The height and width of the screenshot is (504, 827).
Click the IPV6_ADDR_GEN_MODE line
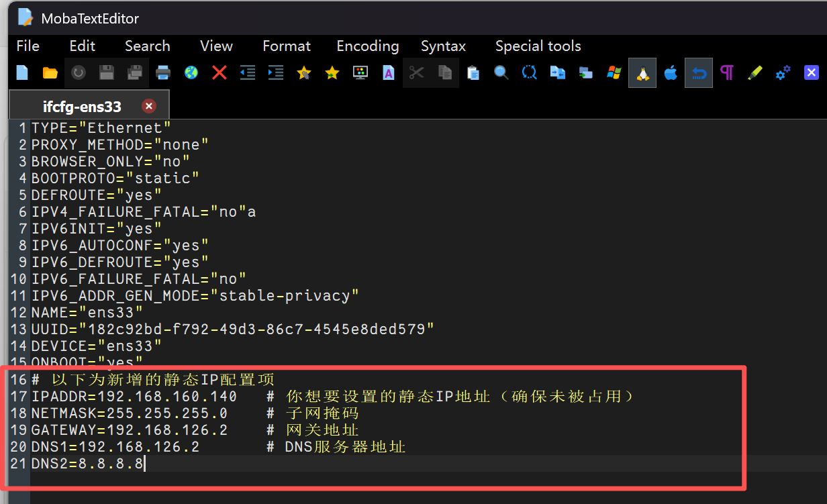coord(195,295)
